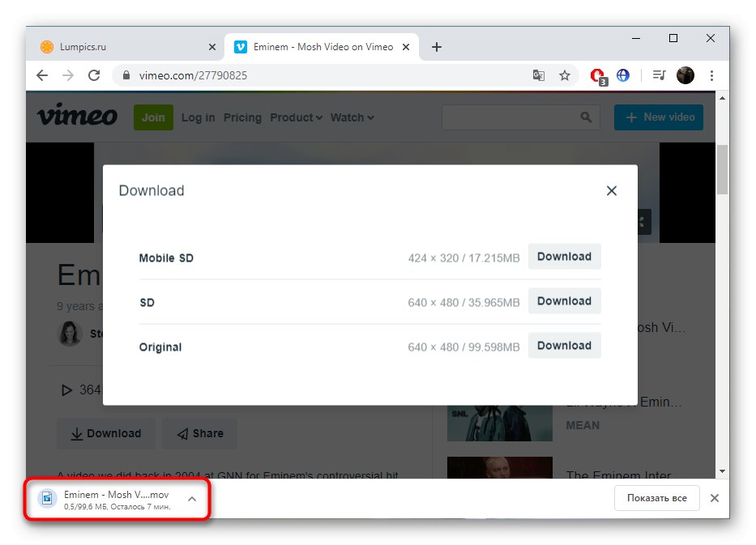Close the Download dialog with the X
Screen dimensions: 756x545
(x=611, y=191)
